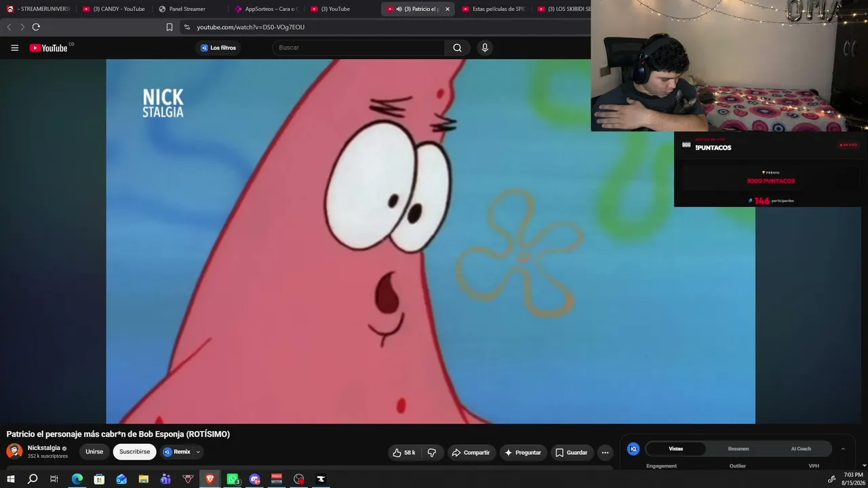Open Task View on the taskbar
This screenshot has height=488, width=868.
click(54, 479)
